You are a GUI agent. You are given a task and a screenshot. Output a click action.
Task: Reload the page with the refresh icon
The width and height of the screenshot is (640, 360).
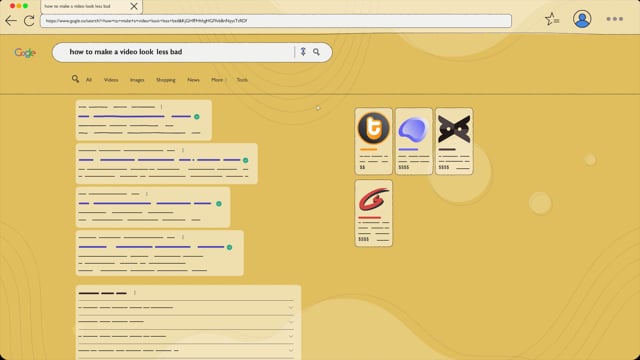29,20
